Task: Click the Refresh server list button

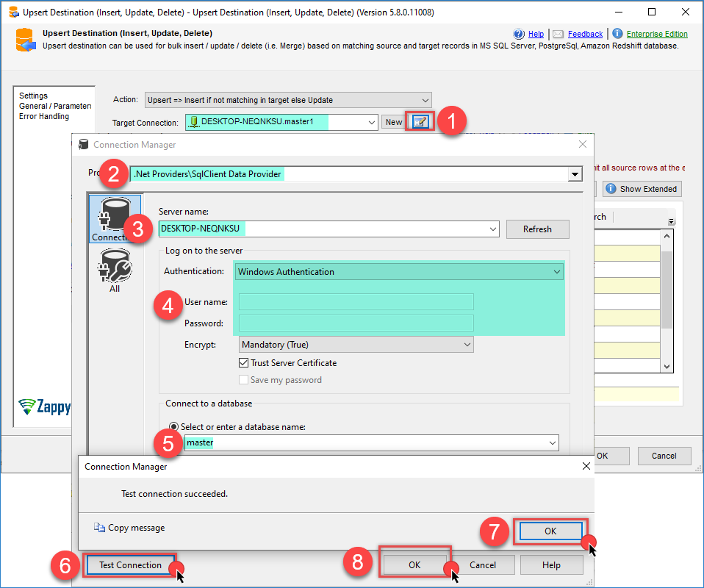Action: [537, 229]
